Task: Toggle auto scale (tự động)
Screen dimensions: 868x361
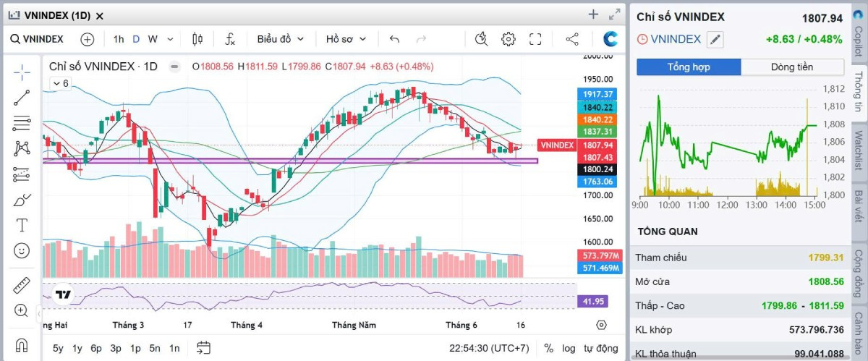Action: point(601,348)
